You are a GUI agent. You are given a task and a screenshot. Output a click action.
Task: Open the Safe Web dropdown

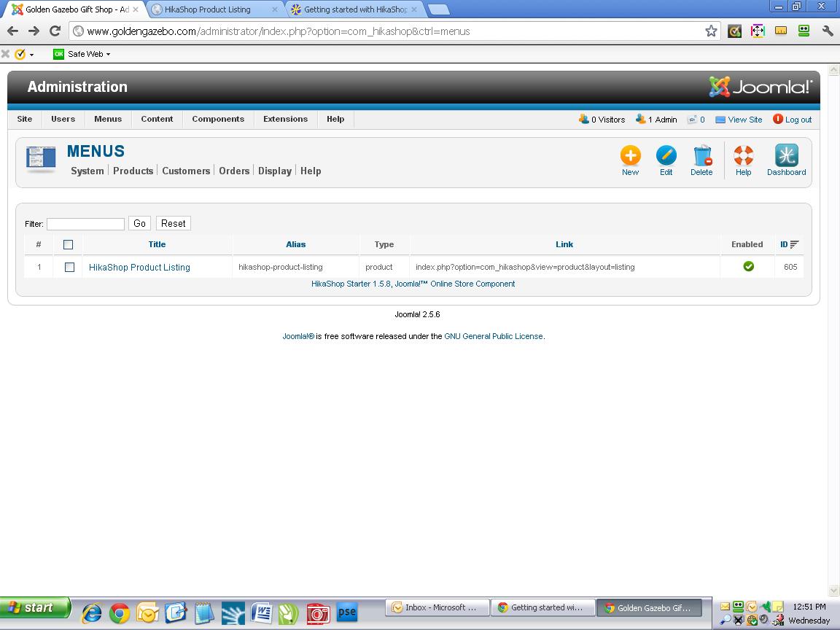point(89,53)
